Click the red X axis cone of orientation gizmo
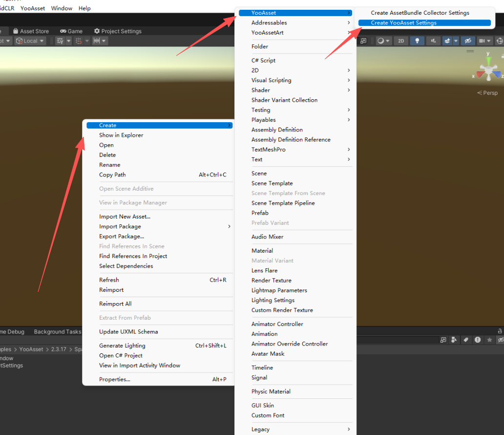 tap(481, 75)
